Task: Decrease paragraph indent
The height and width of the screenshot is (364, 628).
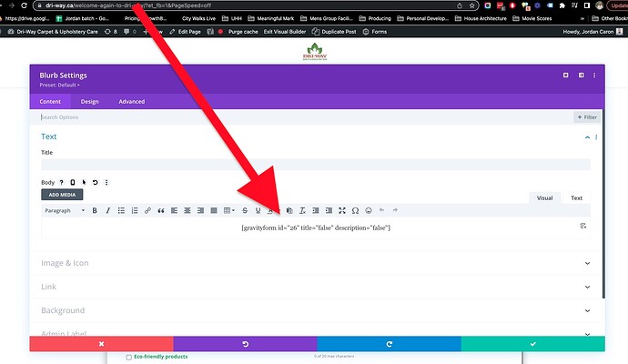Action: pos(316,210)
